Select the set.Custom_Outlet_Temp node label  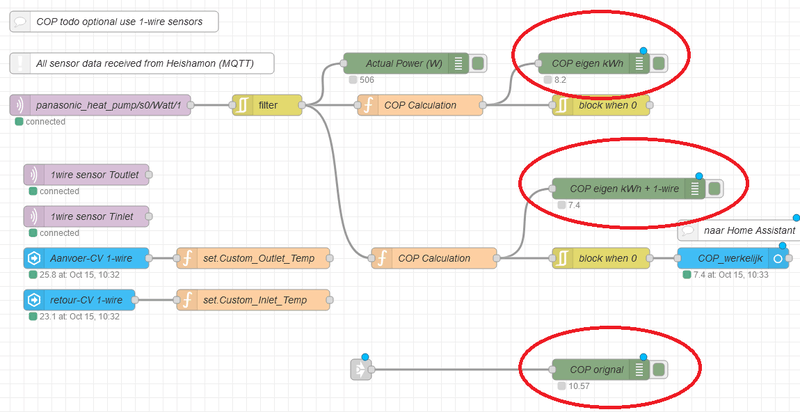[x=258, y=259]
